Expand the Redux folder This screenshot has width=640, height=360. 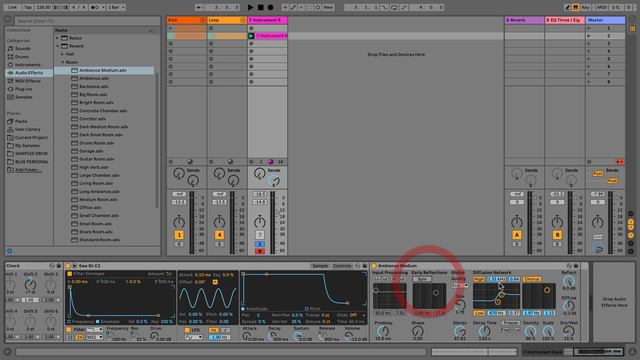58,38
